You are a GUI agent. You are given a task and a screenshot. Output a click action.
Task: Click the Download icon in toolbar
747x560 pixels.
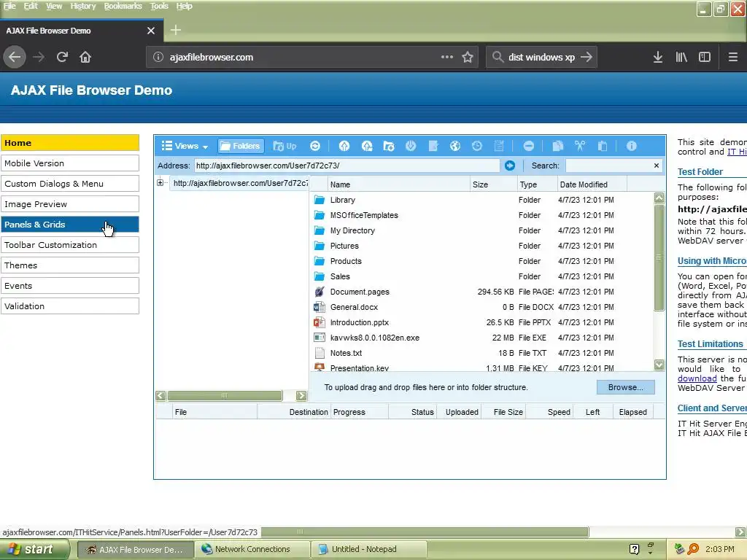tap(411, 146)
